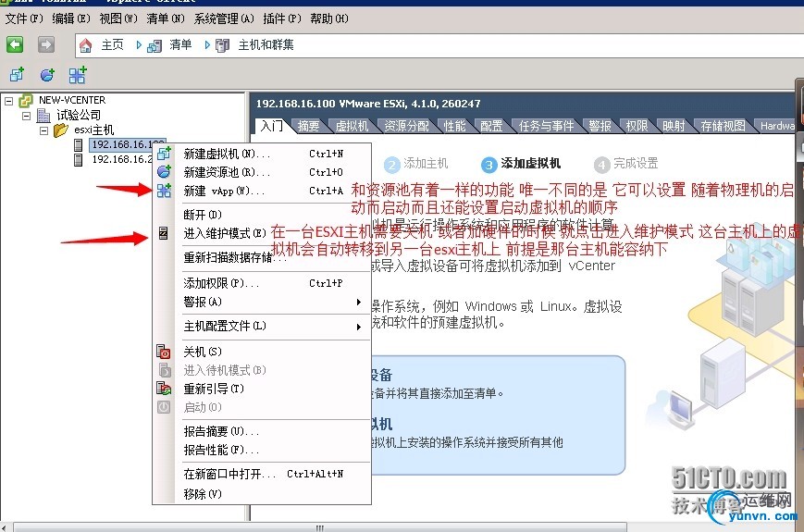Open the 文件(F) menu
The image size is (804, 532).
coord(24,19)
